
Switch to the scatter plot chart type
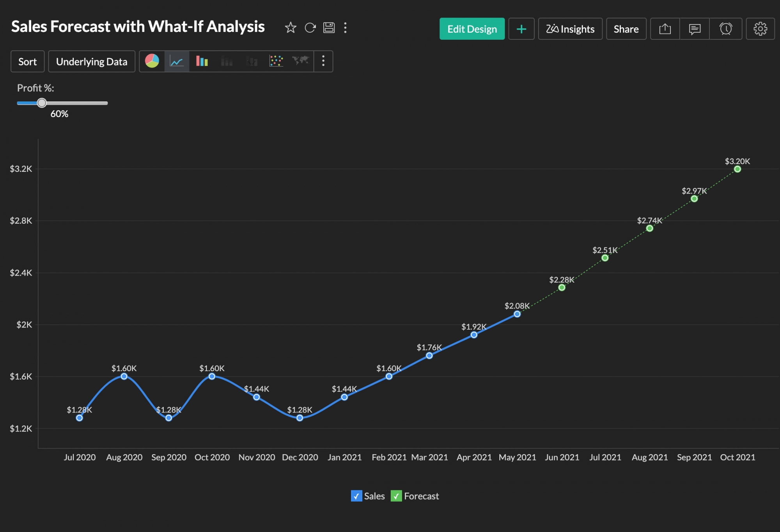pyautogui.click(x=276, y=61)
